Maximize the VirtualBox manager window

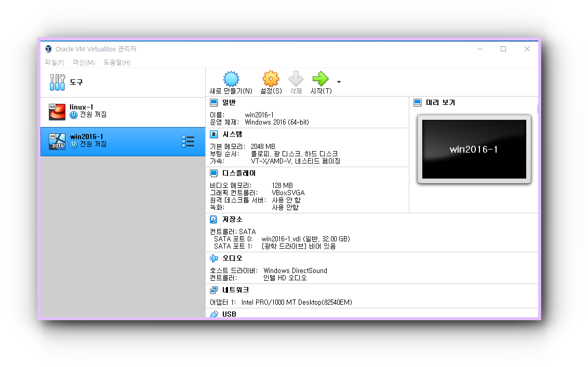pyautogui.click(x=503, y=49)
